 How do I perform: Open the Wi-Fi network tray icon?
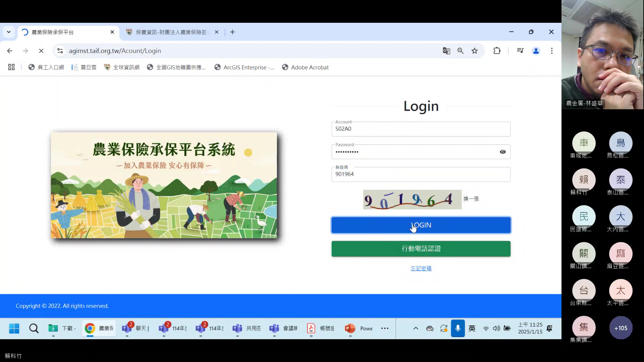pyautogui.click(x=486, y=328)
